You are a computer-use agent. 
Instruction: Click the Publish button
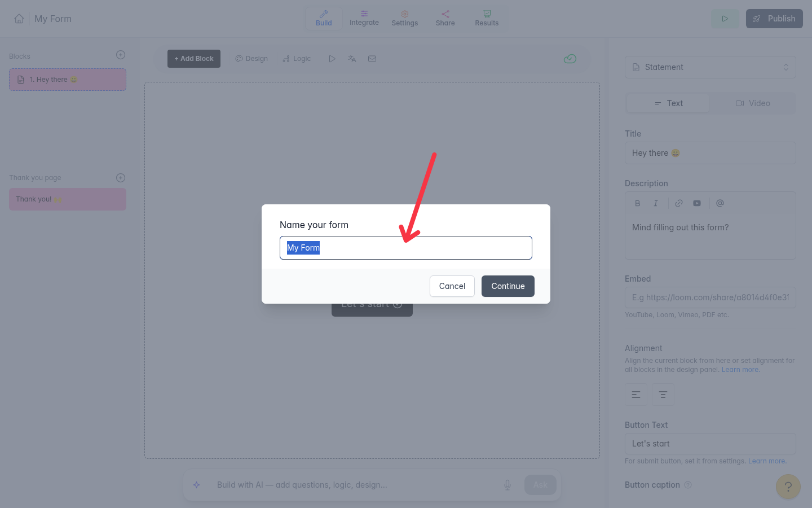click(x=774, y=19)
